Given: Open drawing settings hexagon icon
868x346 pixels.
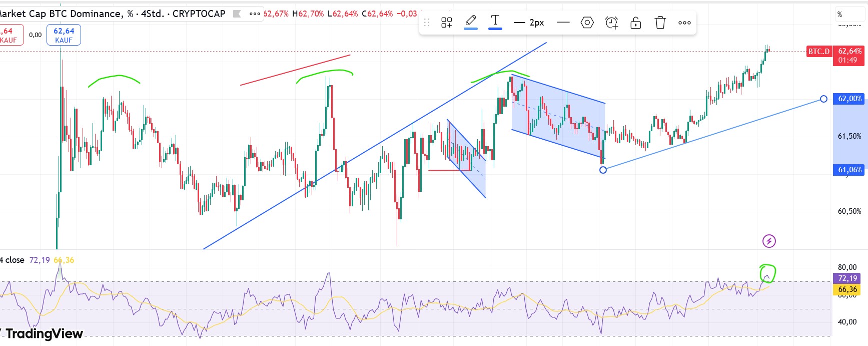Looking at the screenshot, I should click(x=587, y=23).
